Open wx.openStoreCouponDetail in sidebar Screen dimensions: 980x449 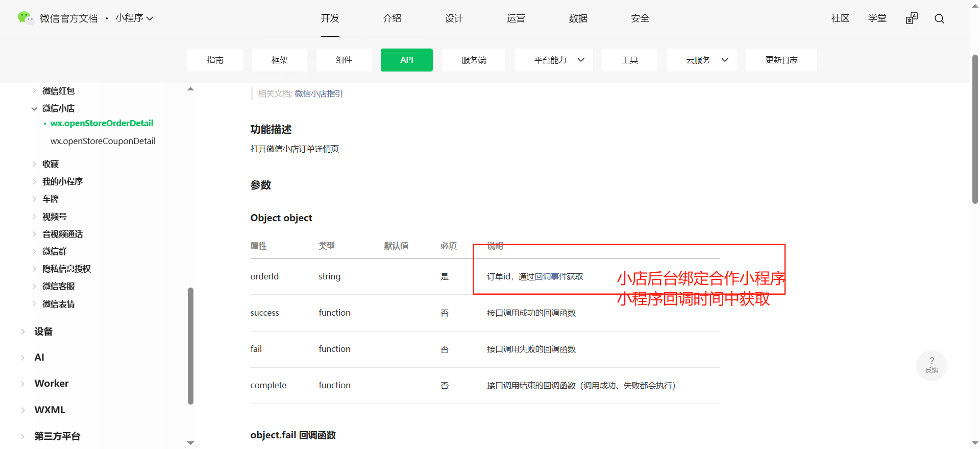(x=103, y=141)
